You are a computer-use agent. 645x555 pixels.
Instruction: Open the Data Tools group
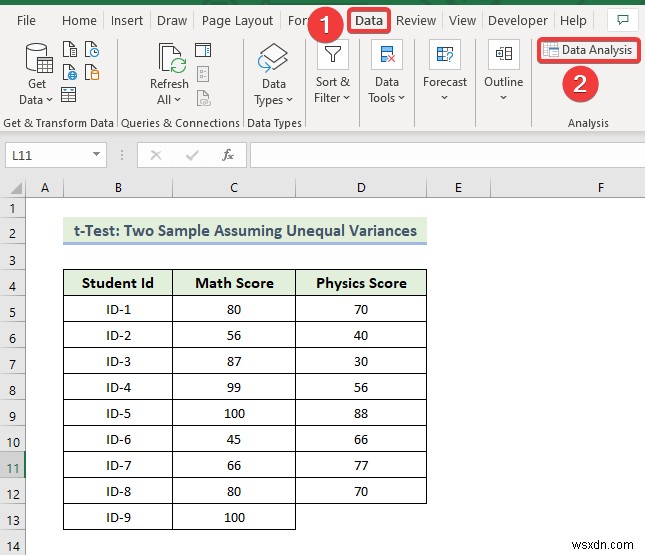point(387,73)
